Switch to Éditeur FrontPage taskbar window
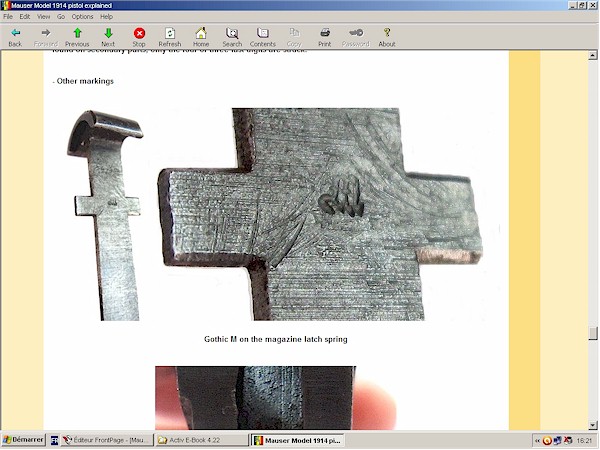 pos(107,440)
